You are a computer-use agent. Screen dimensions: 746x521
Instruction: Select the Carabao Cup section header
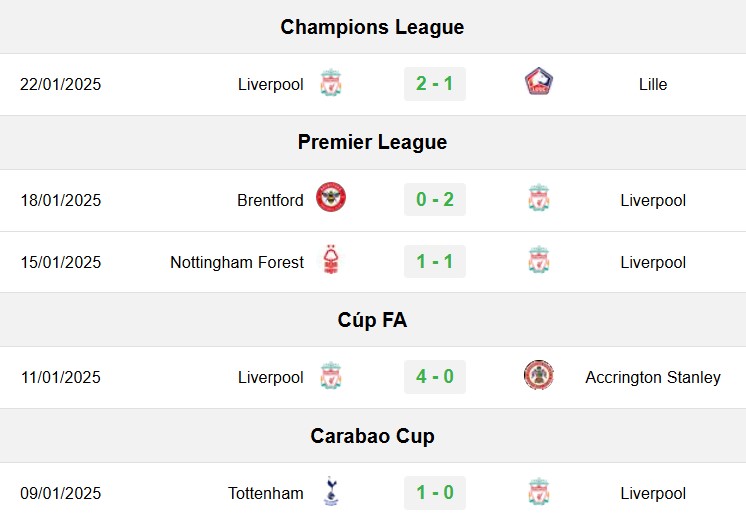[373, 436]
